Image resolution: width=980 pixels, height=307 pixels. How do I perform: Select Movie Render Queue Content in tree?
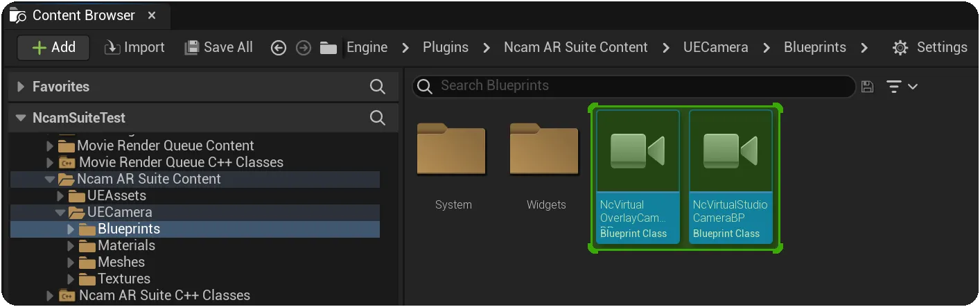pos(165,146)
